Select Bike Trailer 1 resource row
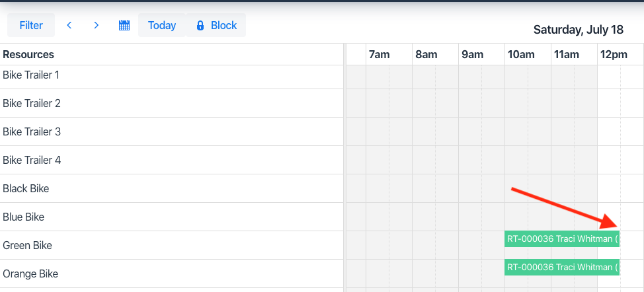Image resolution: width=644 pixels, height=292 pixels. tap(31, 75)
